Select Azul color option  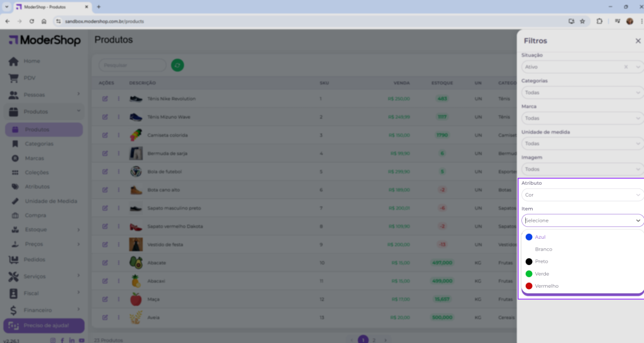(540, 237)
